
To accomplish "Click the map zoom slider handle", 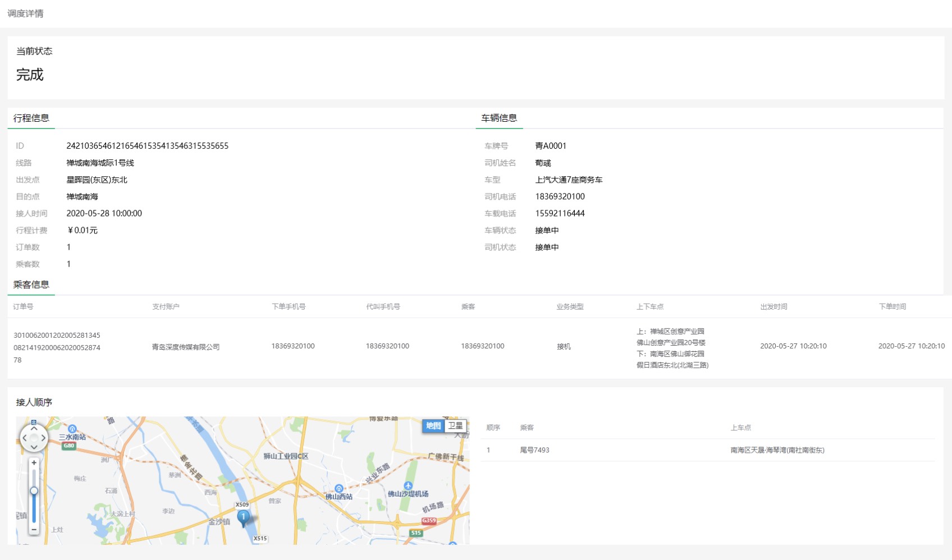I will (34, 490).
